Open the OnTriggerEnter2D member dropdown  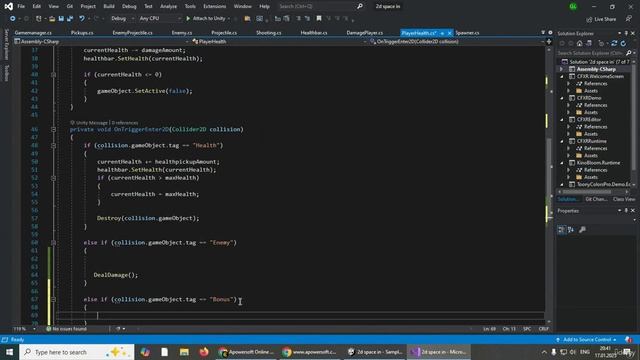457,42
